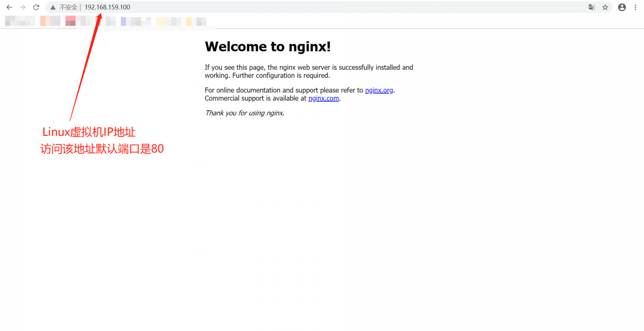Viewport: 644px width, 331px height.
Task: Click the text "Further configuration is required."
Action: (281, 76)
